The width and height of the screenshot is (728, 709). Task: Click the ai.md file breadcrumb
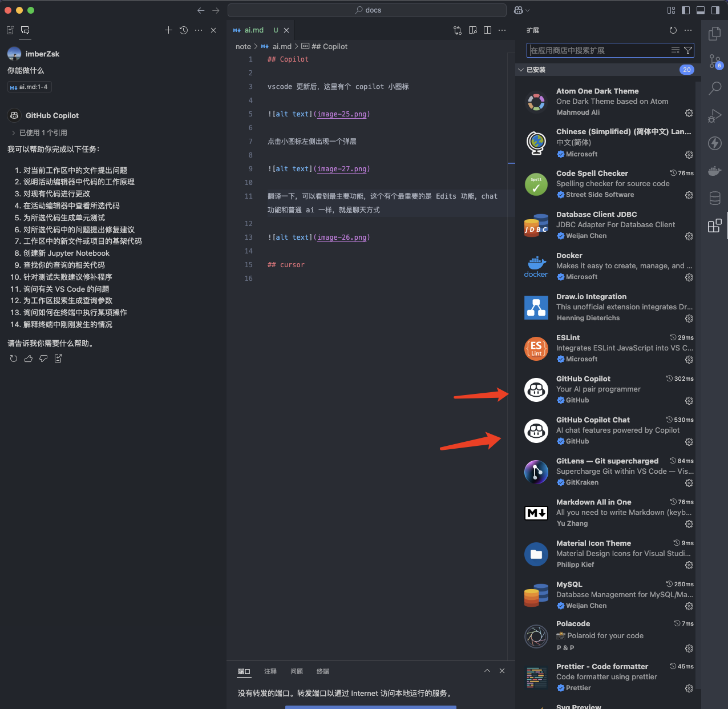(x=277, y=47)
